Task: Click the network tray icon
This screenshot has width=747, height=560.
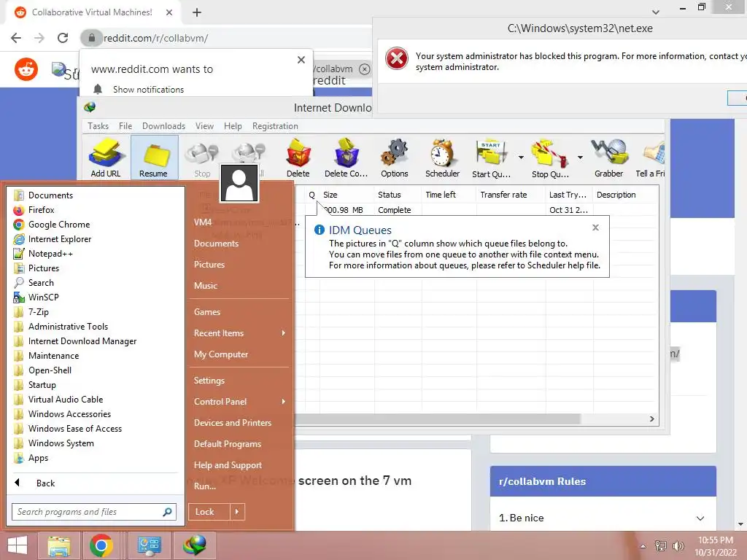Action: [x=661, y=545]
